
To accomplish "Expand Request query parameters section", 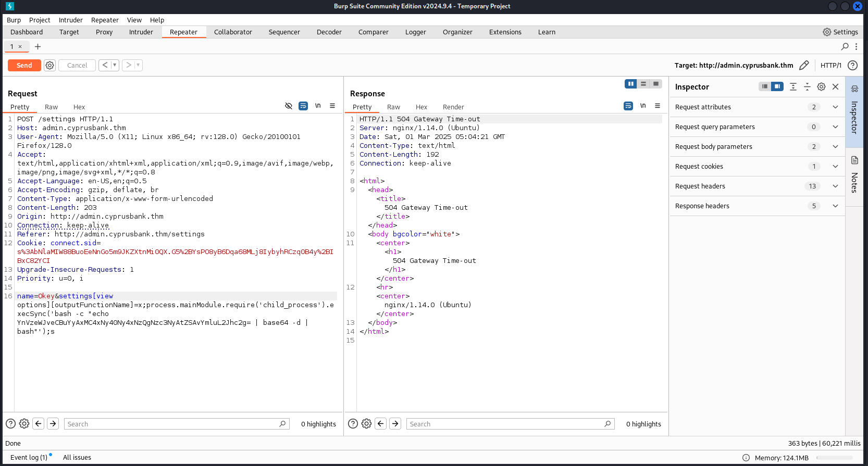I will pyautogui.click(x=757, y=127).
